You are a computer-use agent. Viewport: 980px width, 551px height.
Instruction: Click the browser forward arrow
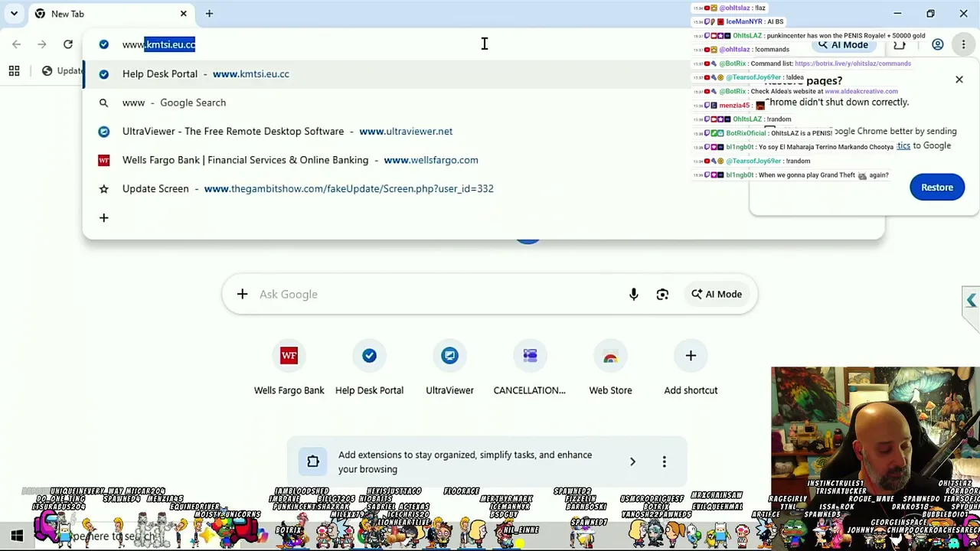(x=42, y=44)
